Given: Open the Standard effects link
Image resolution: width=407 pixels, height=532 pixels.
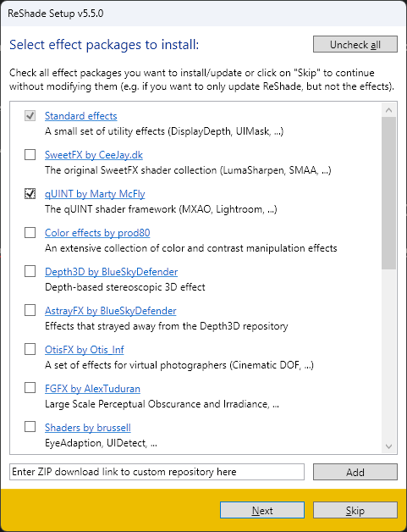Looking at the screenshot, I should pos(81,116).
